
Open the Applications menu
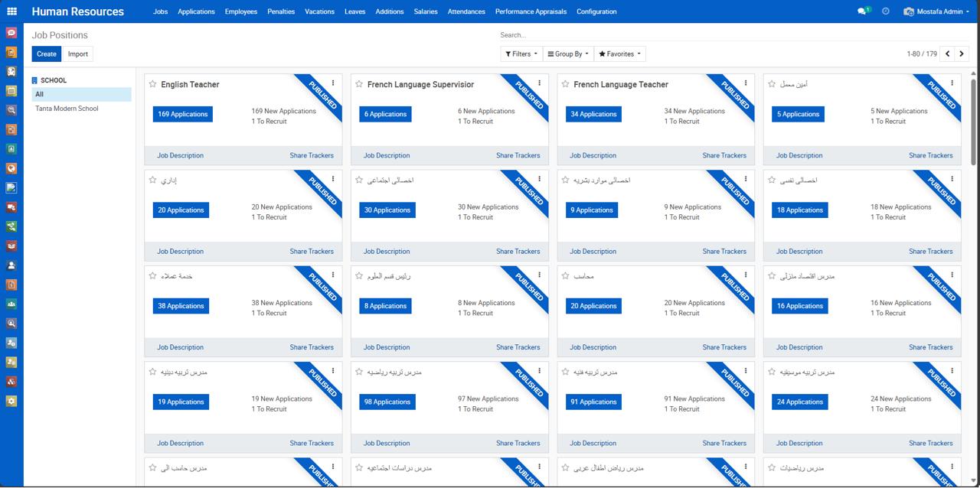(196, 11)
